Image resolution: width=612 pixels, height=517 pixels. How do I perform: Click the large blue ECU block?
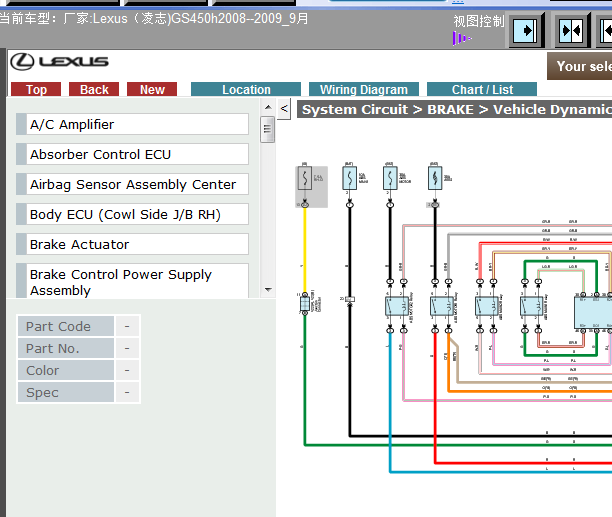click(593, 312)
